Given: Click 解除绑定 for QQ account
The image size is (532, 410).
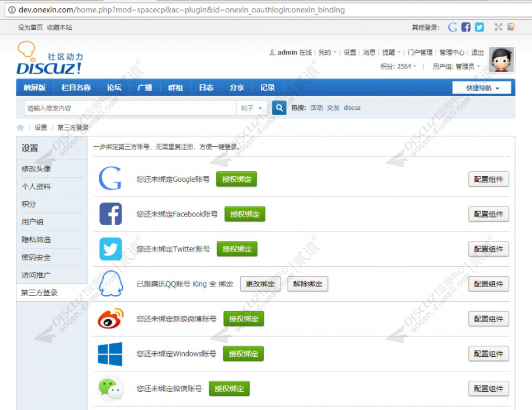Looking at the screenshot, I should (x=308, y=284).
